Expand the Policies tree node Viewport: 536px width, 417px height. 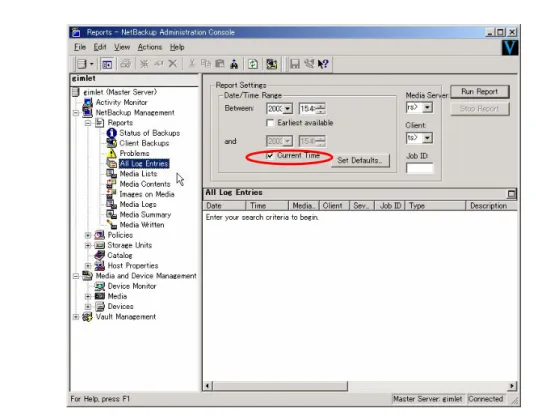(x=88, y=235)
